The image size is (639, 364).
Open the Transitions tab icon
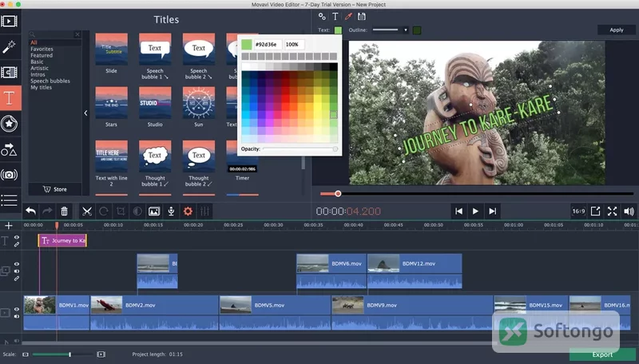[10, 72]
